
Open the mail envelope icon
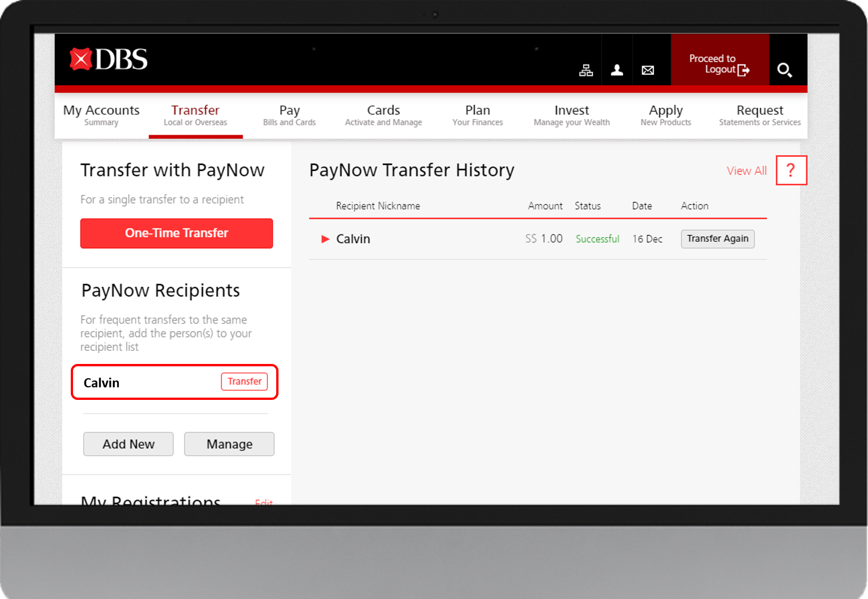pyautogui.click(x=648, y=70)
